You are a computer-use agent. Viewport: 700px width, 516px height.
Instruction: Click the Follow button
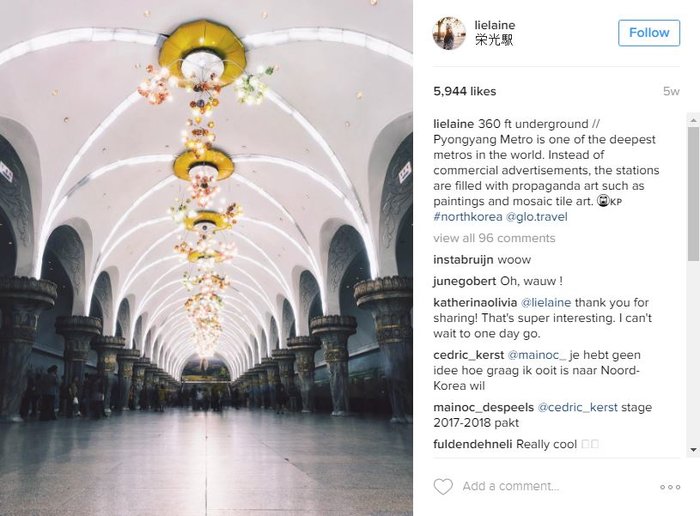(648, 33)
